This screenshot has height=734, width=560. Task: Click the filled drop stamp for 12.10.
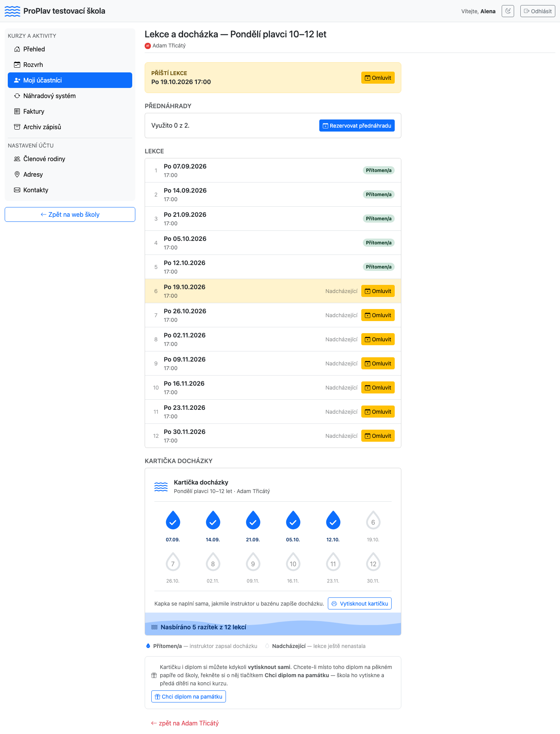(x=333, y=520)
